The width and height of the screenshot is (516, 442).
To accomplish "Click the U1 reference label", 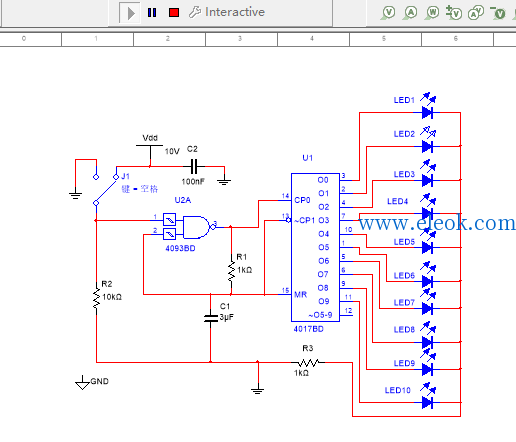I will click(x=307, y=158).
